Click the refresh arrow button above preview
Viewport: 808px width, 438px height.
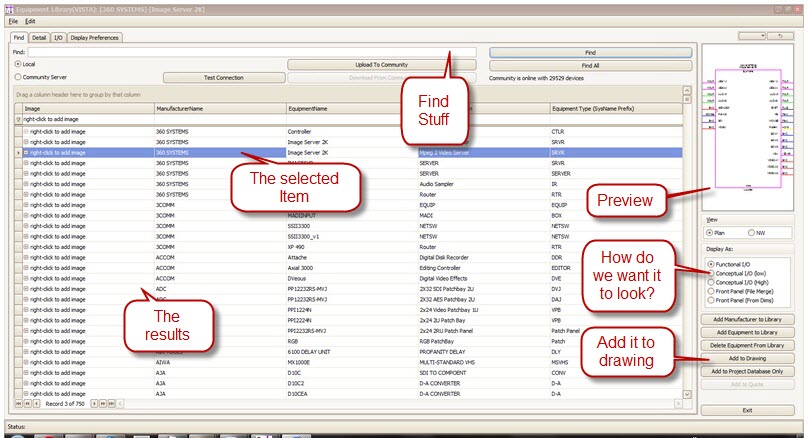780,36
